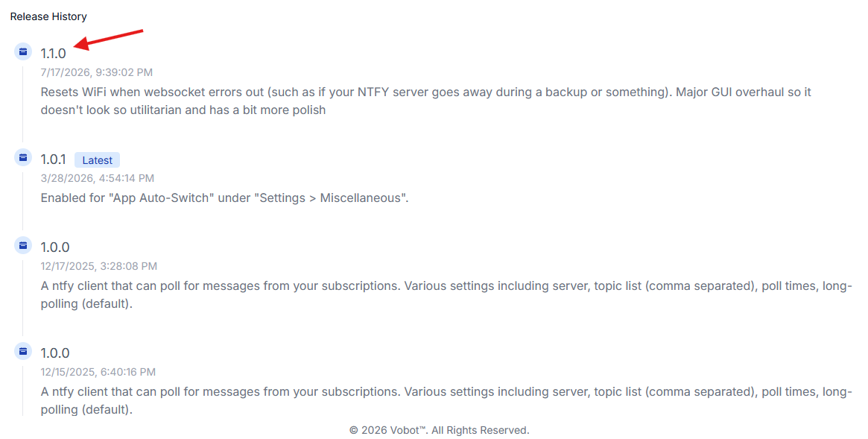Click the 1.0.0 heading dated 12/17/2025
Viewport: 868px width, 439px height.
coord(55,247)
